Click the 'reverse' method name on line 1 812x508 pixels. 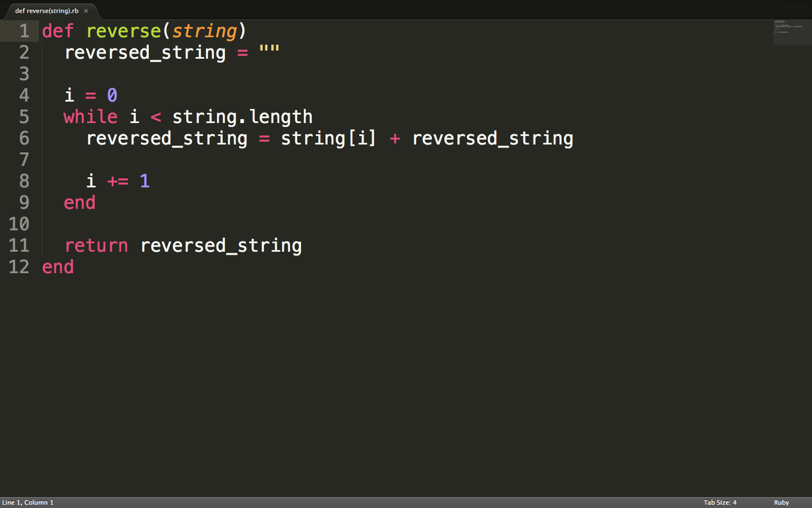tap(123, 31)
